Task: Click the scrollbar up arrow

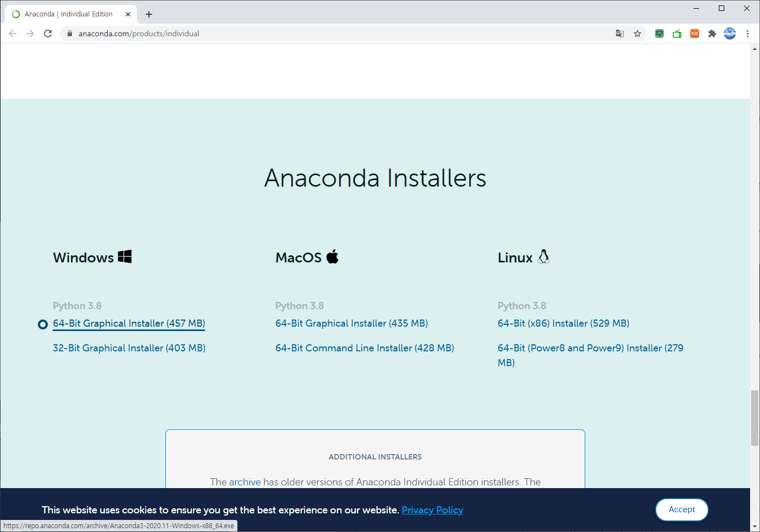Action: click(755, 49)
